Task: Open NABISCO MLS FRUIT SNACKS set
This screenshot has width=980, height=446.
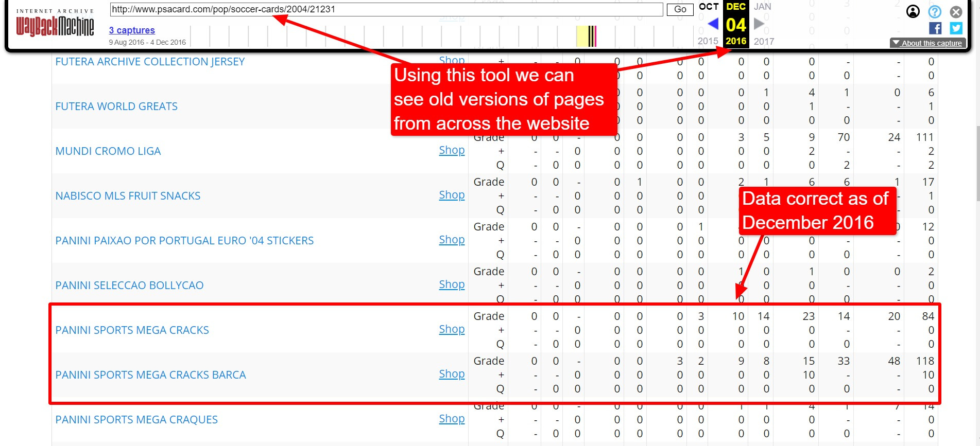Action: (128, 196)
